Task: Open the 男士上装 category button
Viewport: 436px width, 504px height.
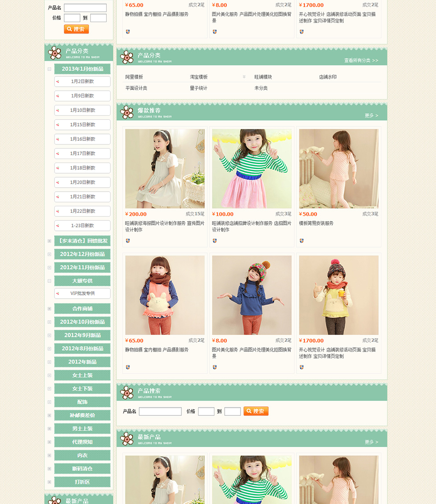Action: (x=82, y=429)
